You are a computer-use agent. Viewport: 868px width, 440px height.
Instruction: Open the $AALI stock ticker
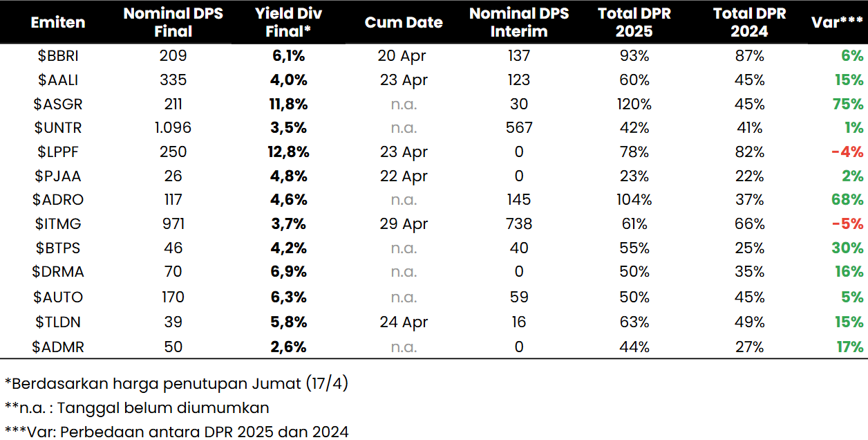pyautogui.click(x=58, y=80)
